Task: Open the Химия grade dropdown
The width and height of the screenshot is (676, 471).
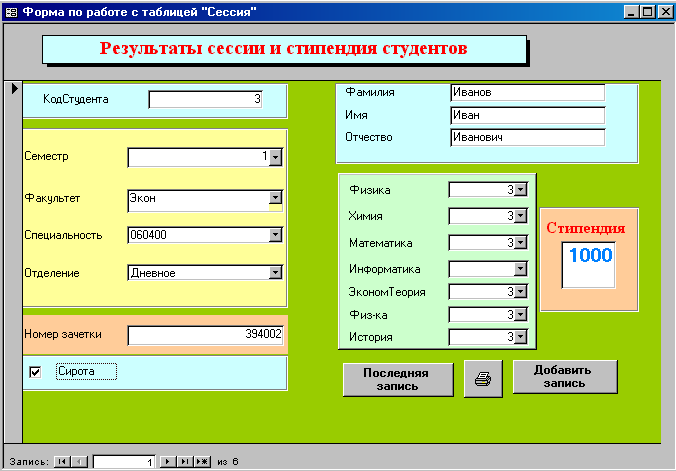Action: [x=521, y=216]
